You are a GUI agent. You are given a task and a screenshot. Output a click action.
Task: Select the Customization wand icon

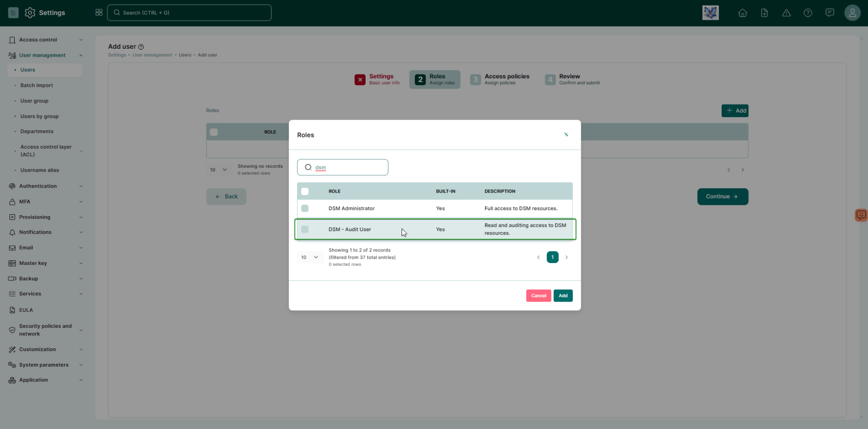click(x=12, y=349)
